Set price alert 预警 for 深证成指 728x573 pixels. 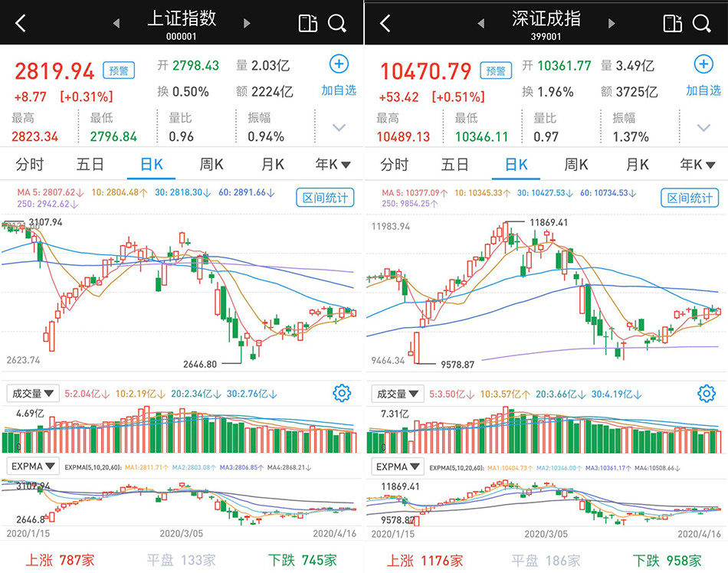(496, 70)
